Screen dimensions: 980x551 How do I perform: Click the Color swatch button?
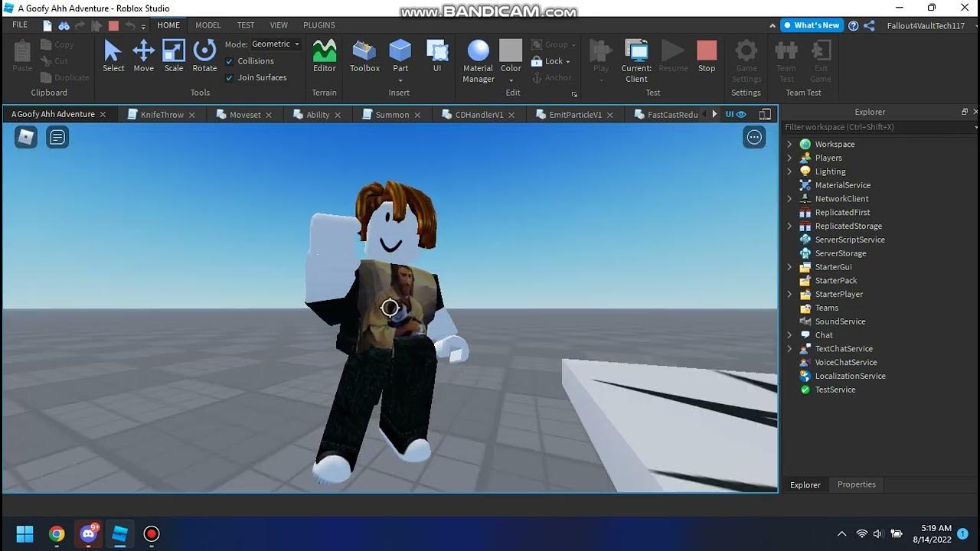click(x=511, y=51)
